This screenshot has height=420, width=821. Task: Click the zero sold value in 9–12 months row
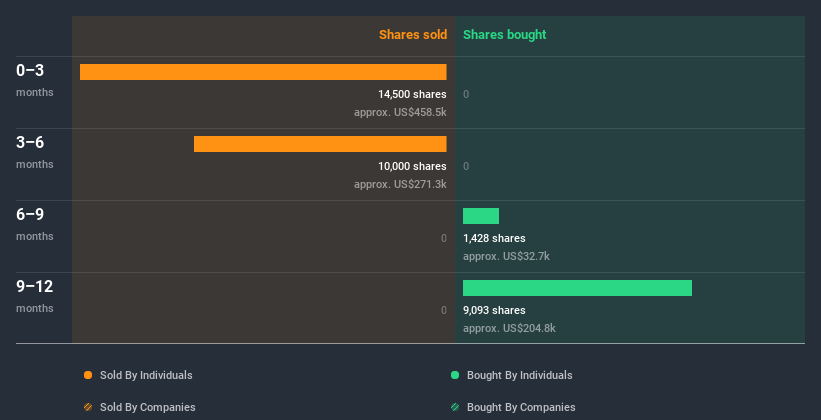pos(443,311)
